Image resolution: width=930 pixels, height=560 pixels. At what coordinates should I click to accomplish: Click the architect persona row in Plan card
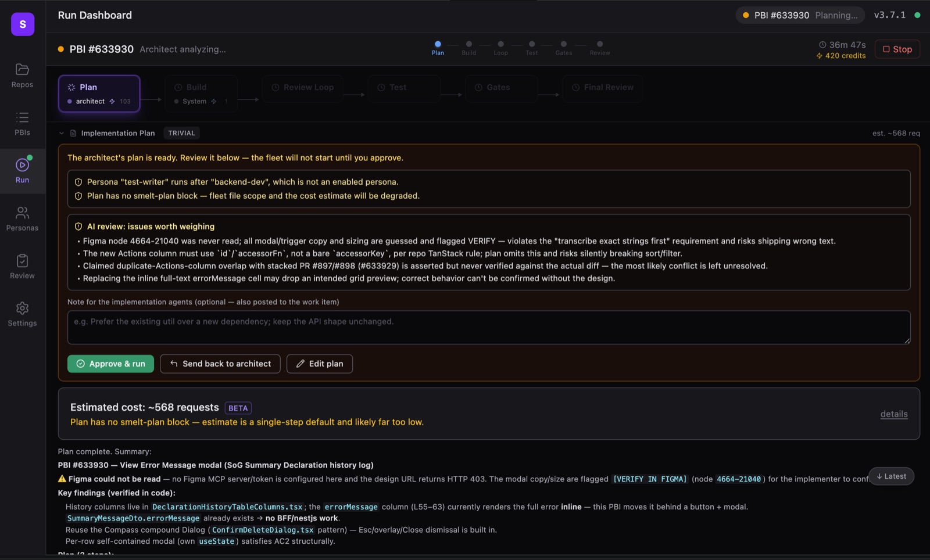pyautogui.click(x=99, y=101)
